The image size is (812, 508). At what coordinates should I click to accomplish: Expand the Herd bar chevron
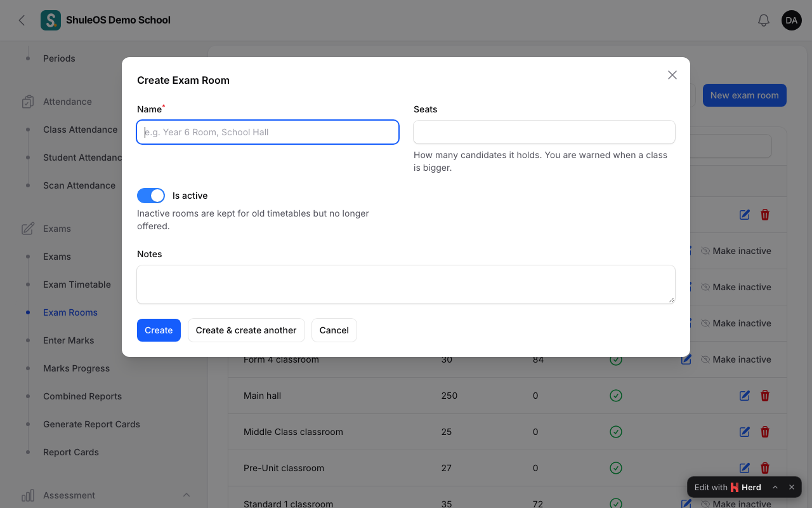pyautogui.click(x=775, y=487)
